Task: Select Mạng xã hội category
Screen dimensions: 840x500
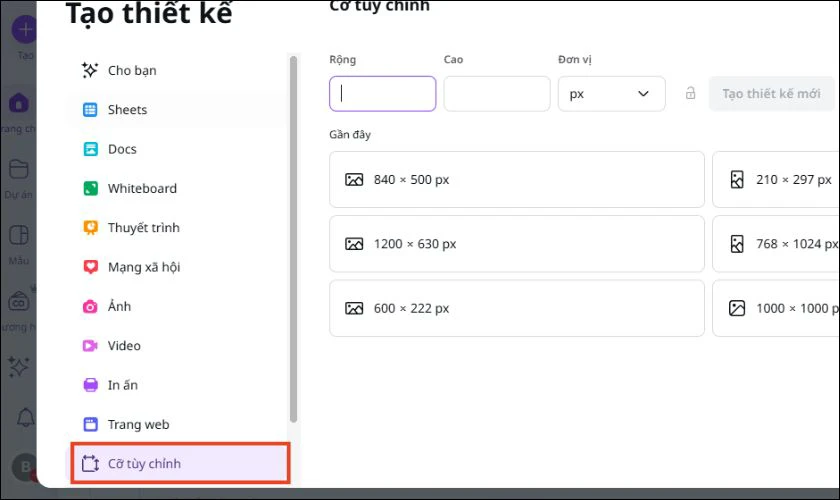Action: pos(176,267)
